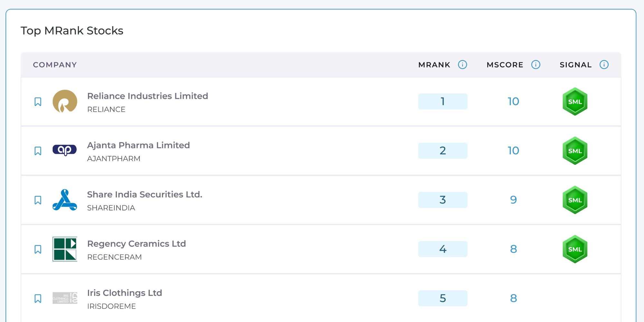Bookmark Share India Securities Ltd. stock
The width and height of the screenshot is (644, 322).
click(38, 200)
